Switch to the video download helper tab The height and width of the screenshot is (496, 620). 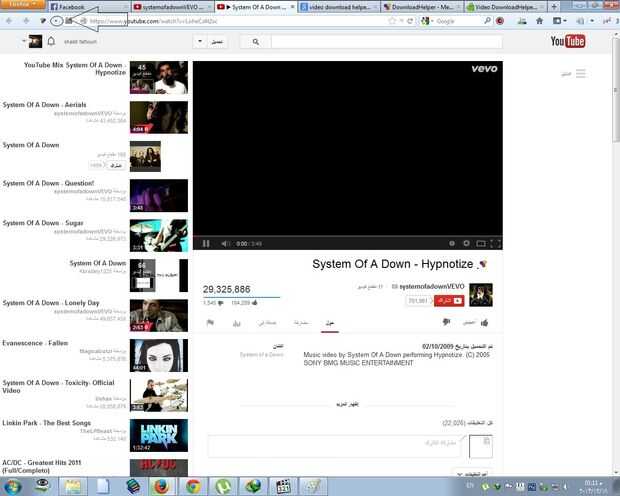tap(339, 7)
